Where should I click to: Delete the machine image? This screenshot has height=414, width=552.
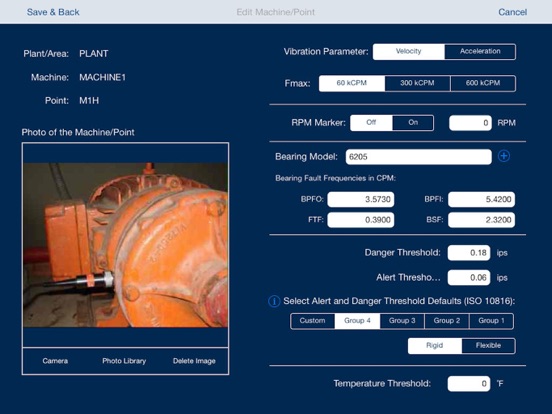[x=194, y=361]
